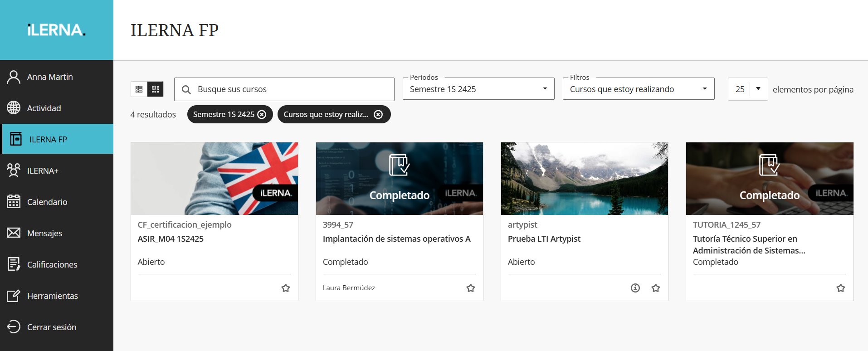Viewport: 868px width, 351px height.
Task: Open Herramientas in the sidebar
Action: [x=52, y=296]
